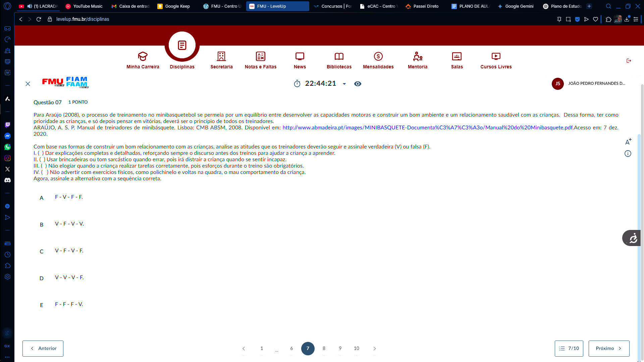Click next-page chevron in question pagination
Viewport: 644px width, 362px height.
375,349
